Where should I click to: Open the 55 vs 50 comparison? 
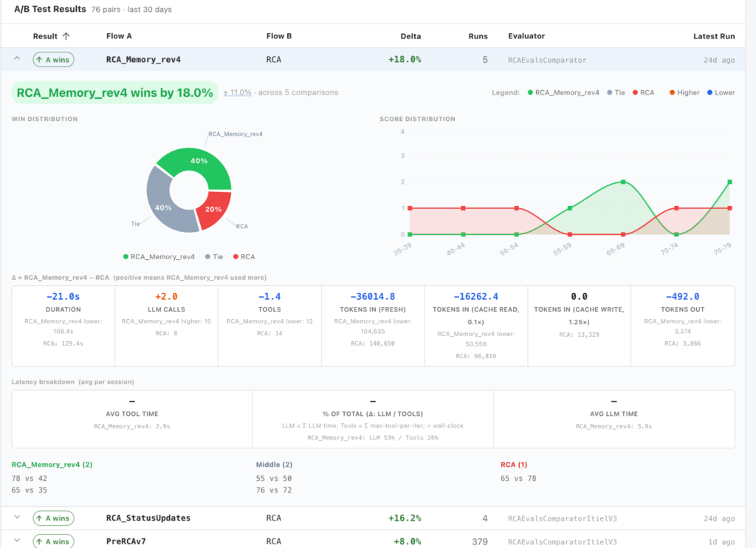pyautogui.click(x=274, y=479)
